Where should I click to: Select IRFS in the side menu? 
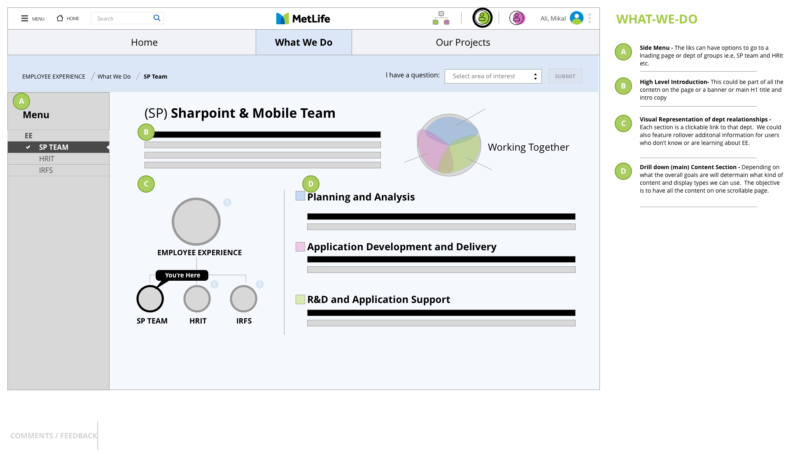click(x=59, y=170)
